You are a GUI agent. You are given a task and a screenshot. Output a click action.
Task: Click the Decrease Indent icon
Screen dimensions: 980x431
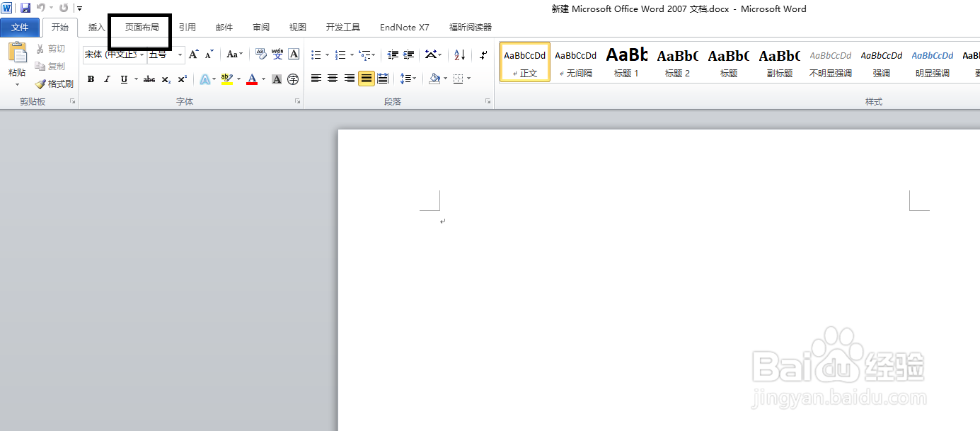(x=393, y=54)
